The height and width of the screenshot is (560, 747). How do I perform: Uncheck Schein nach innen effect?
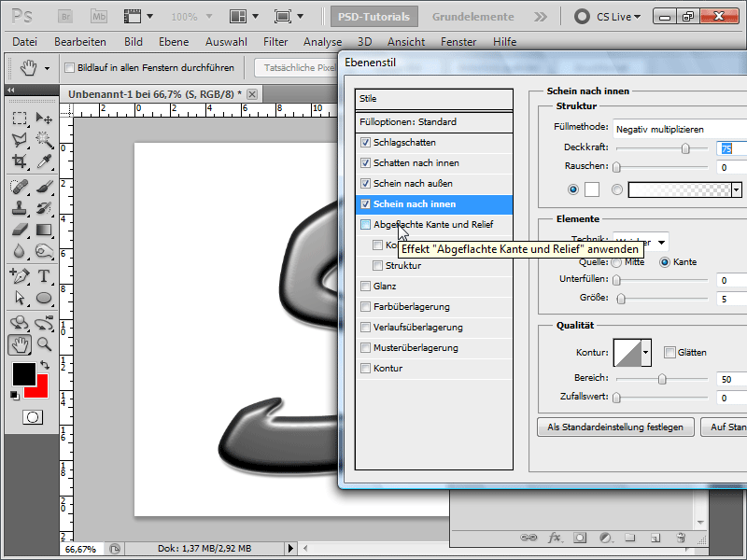pyautogui.click(x=365, y=203)
